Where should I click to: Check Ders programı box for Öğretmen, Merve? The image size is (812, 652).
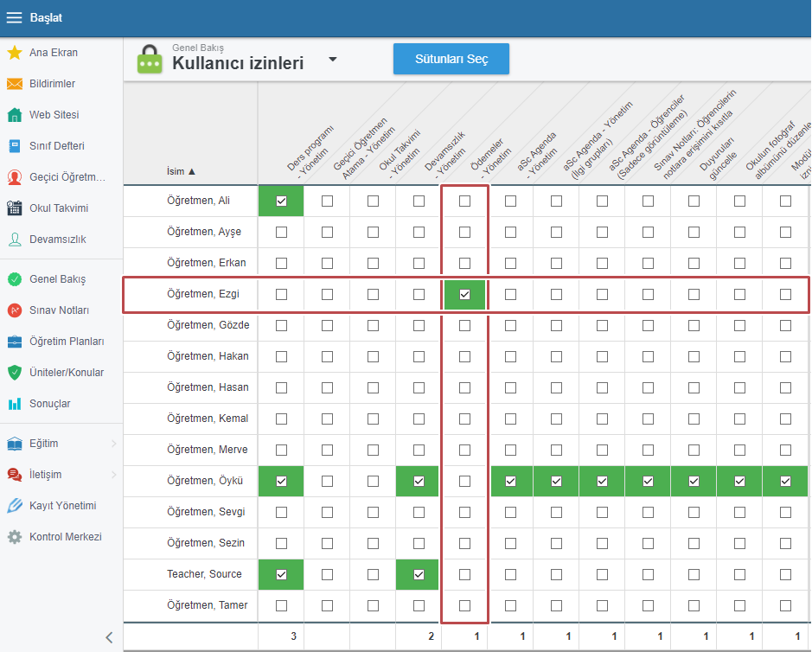click(281, 450)
